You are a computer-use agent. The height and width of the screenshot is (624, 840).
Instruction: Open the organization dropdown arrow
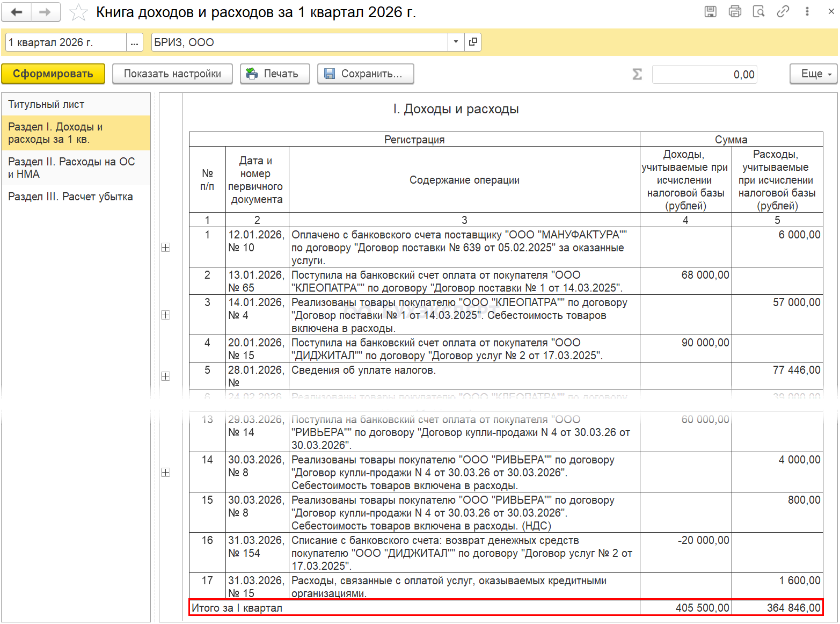456,42
